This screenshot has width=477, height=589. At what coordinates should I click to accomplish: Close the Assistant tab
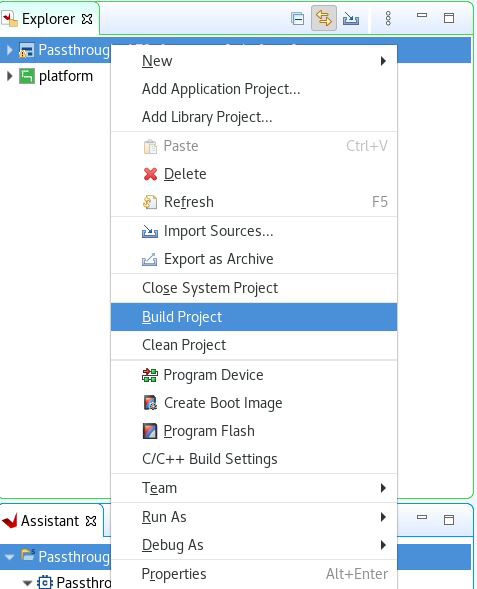tap(91, 521)
